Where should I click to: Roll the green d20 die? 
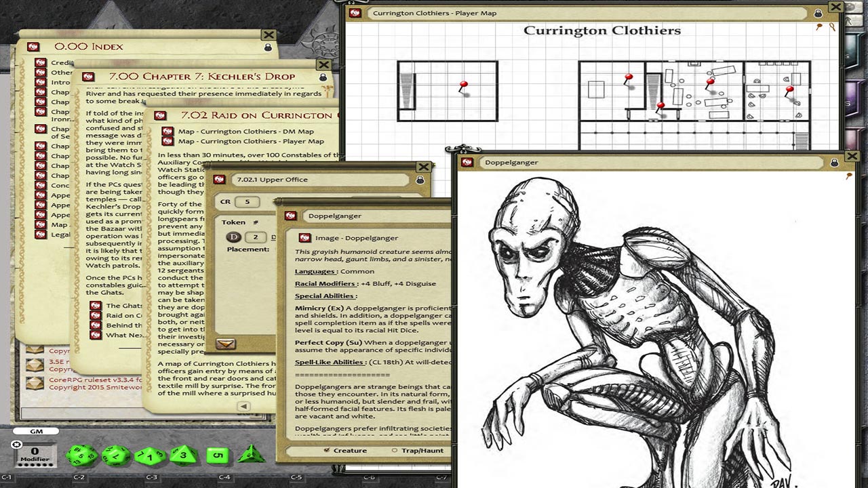coord(82,455)
